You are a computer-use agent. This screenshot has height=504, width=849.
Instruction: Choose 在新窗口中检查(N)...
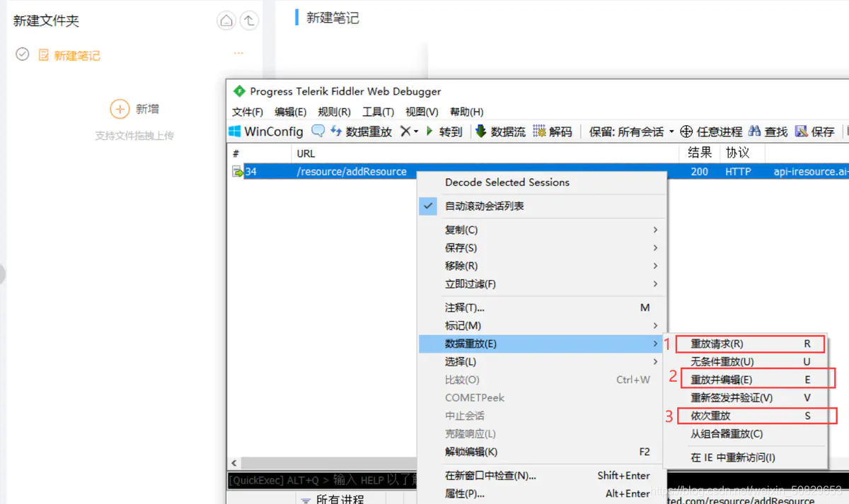(543, 476)
